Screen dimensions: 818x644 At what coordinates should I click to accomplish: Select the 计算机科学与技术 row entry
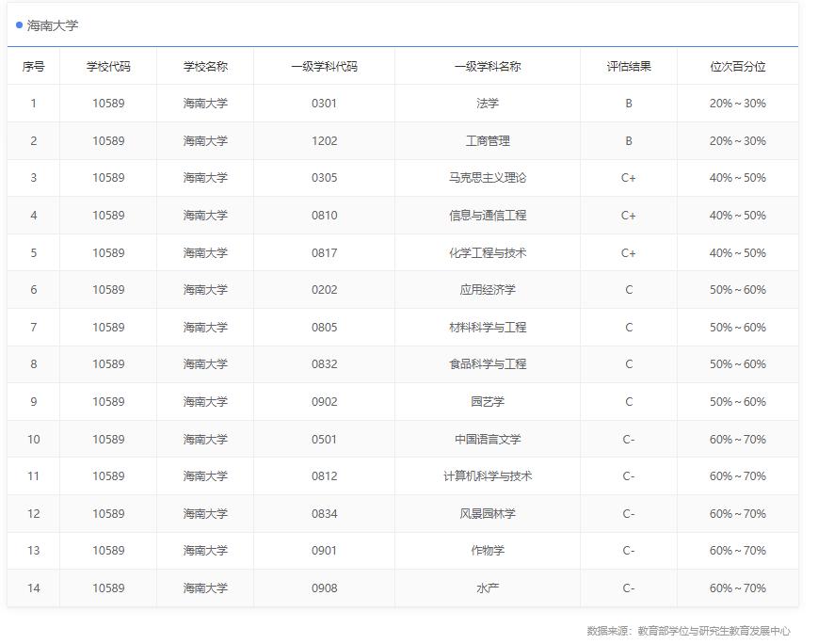tap(489, 475)
